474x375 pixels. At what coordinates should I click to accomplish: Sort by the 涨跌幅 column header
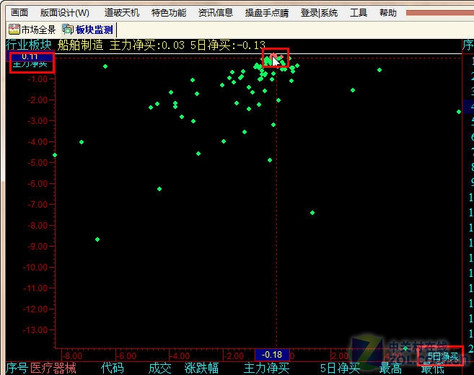202,368
